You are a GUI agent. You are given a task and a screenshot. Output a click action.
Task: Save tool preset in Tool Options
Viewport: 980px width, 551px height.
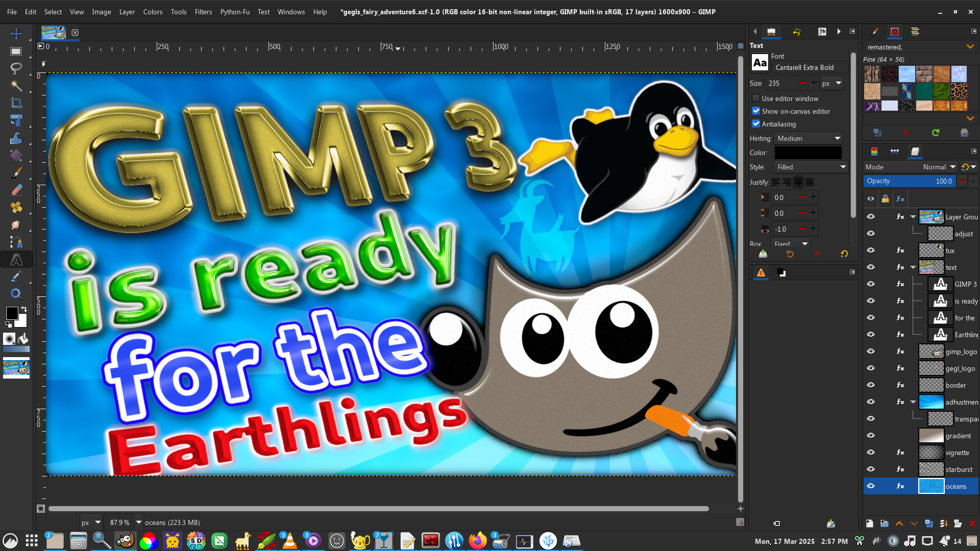pyautogui.click(x=763, y=254)
